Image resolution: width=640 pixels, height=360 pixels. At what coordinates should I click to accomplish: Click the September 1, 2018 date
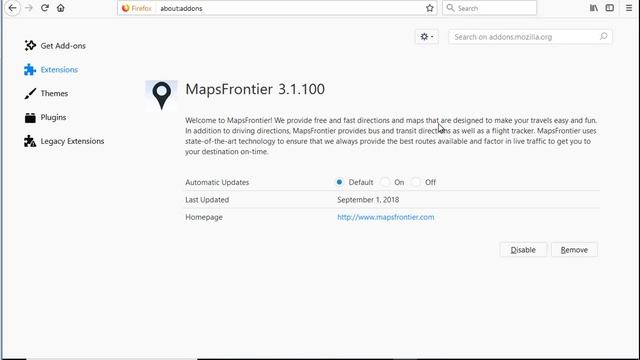click(368, 200)
